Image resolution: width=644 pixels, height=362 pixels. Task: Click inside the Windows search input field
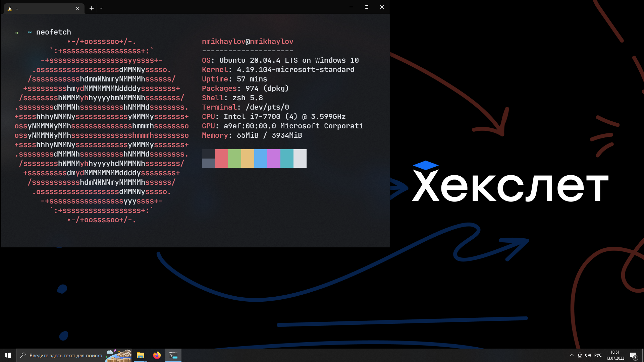64,355
